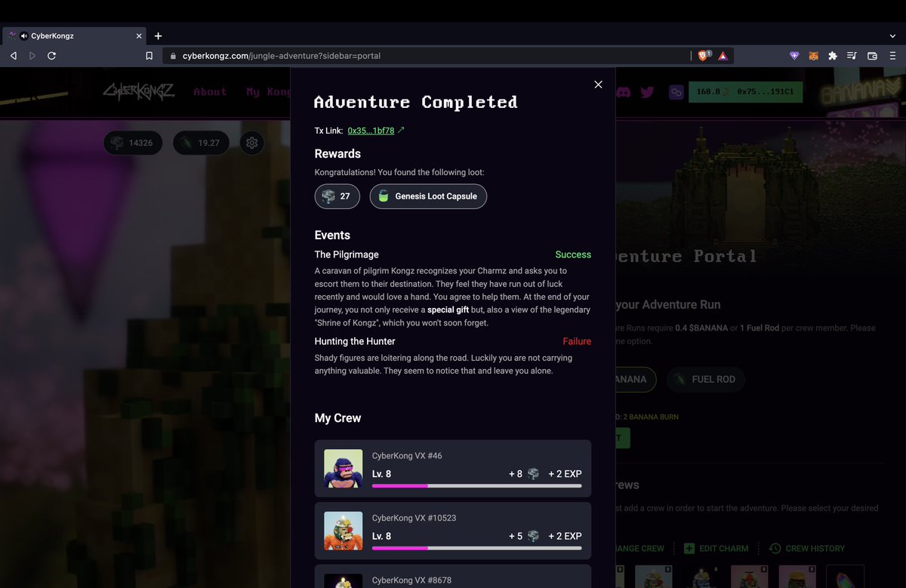The image size is (906, 588).
Task: Click the CyberKong VX #10523 name
Action: [414, 518]
